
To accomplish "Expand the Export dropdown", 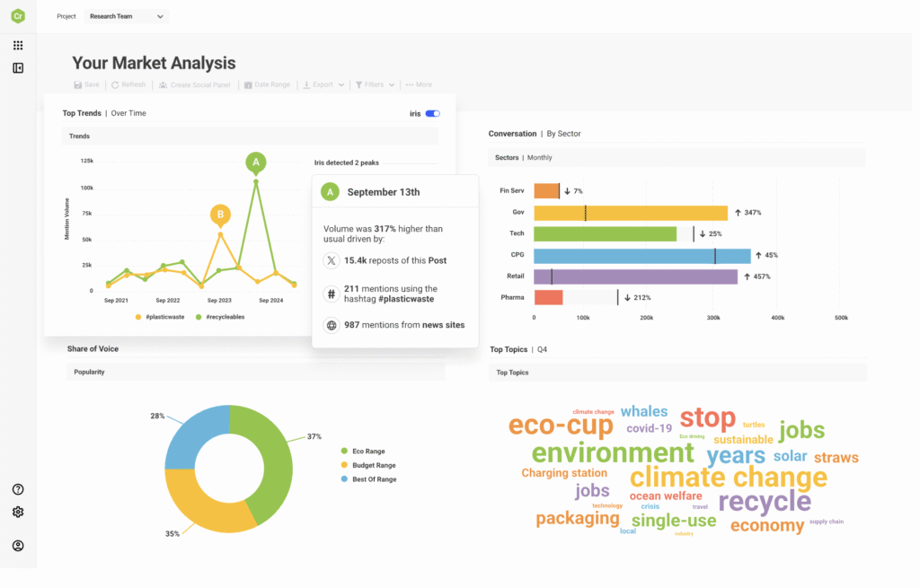I will tap(323, 85).
